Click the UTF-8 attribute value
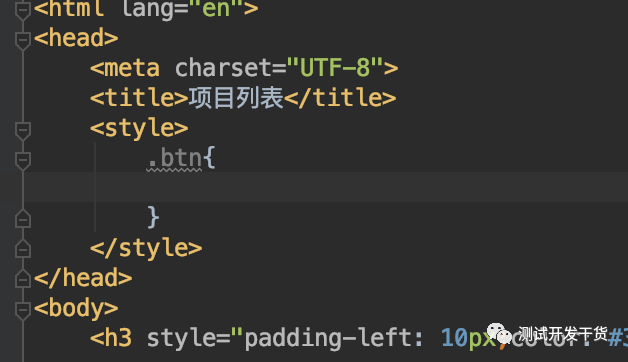Screen dimensions: 628x362 [334, 67]
